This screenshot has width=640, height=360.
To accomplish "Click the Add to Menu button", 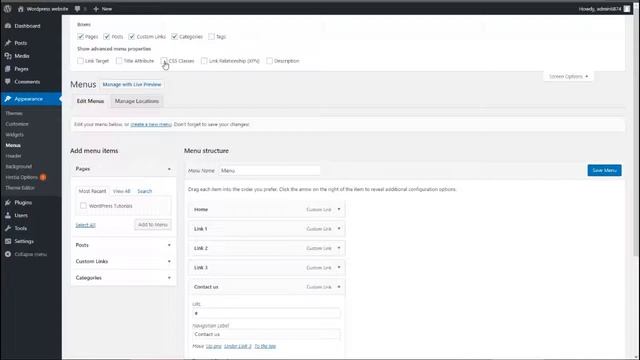I will pyautogui.click(x=153, y=224).
